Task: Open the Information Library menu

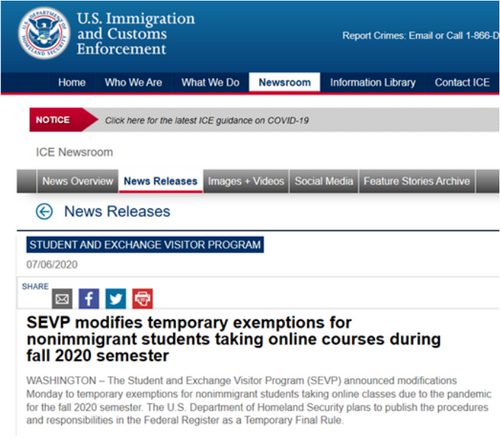Action: point(373,82)
